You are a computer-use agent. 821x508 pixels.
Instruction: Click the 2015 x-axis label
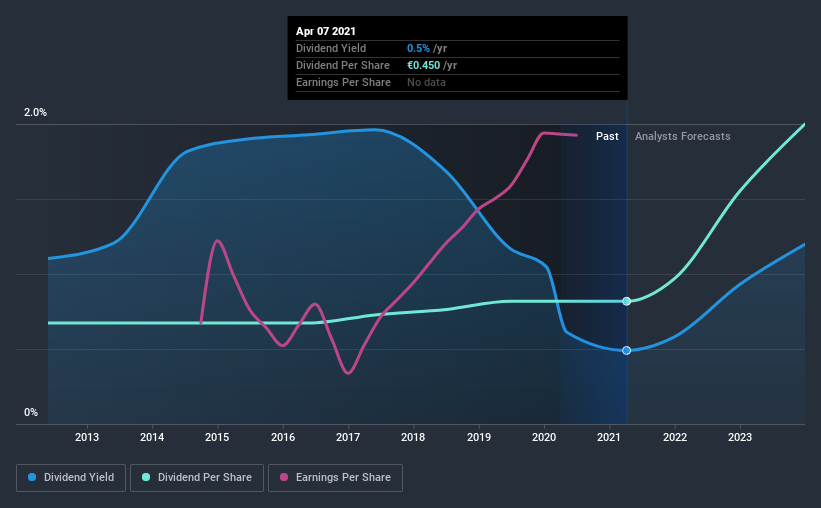[x=217, y=437]
